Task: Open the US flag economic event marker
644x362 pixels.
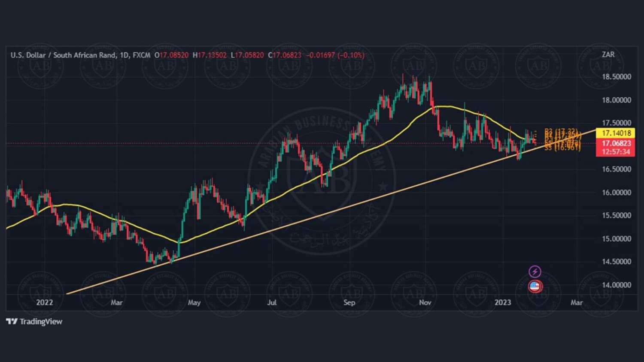Action: coord(535,286)
